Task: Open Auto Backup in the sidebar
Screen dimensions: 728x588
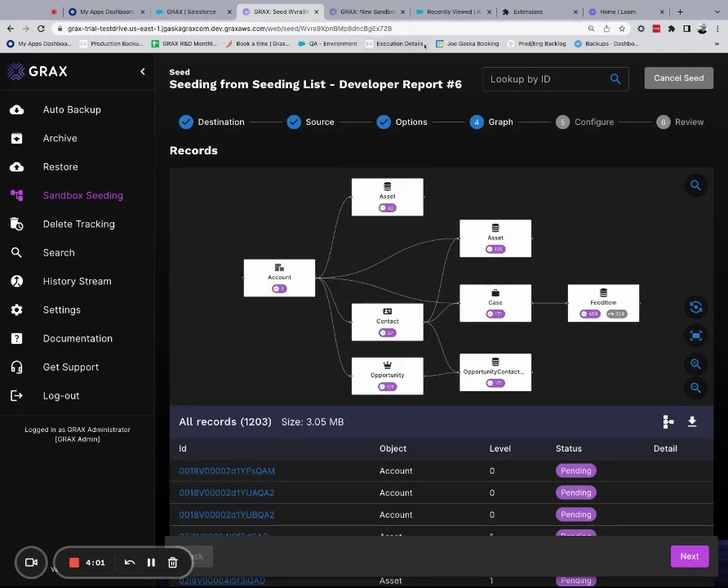Action: [72, 109]
